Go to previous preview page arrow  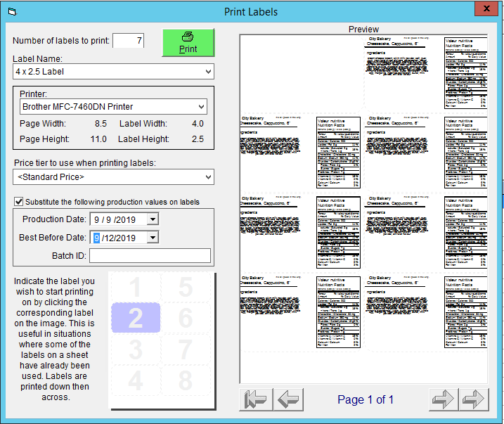click(x=288, y=399)
